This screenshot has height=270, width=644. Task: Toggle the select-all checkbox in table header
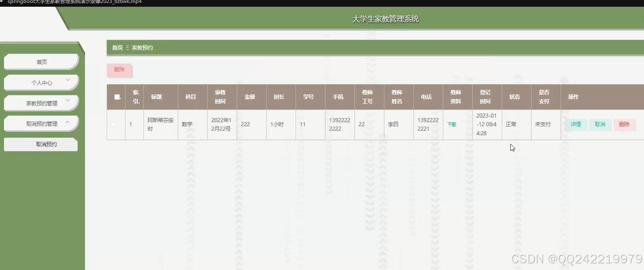116,96
